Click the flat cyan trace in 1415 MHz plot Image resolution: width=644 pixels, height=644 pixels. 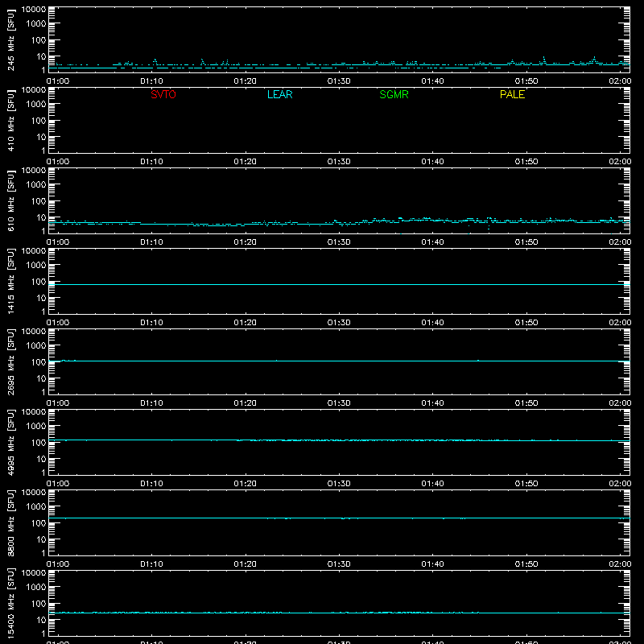pyautogui.click(x=339, y=284)
